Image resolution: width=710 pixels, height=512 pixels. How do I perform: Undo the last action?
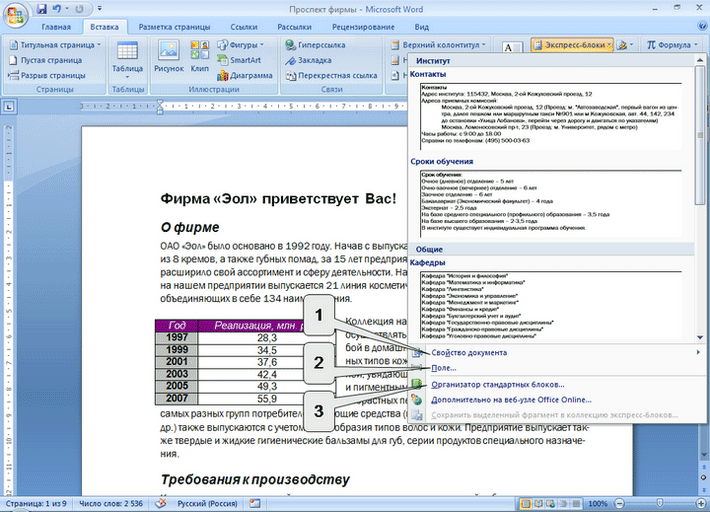(x=57, y=9)
